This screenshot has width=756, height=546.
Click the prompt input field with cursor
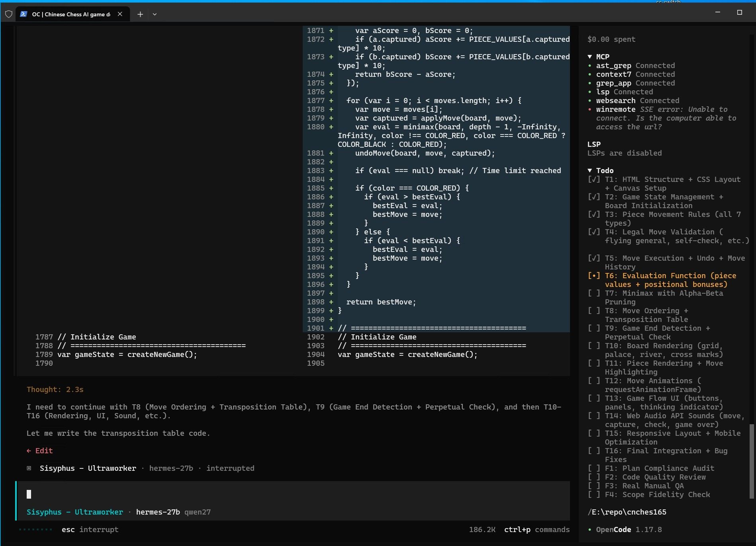pos(293,494)
